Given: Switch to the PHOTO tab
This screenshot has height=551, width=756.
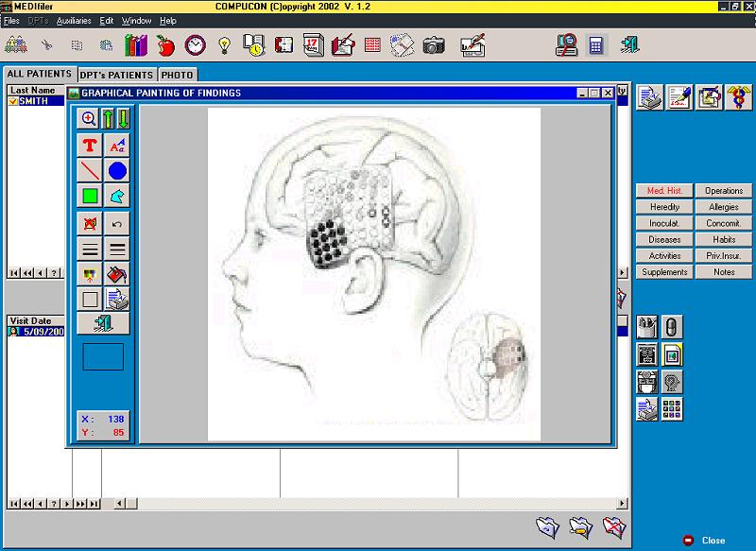Looking at the screenshot, I should (x=177, y=75).
